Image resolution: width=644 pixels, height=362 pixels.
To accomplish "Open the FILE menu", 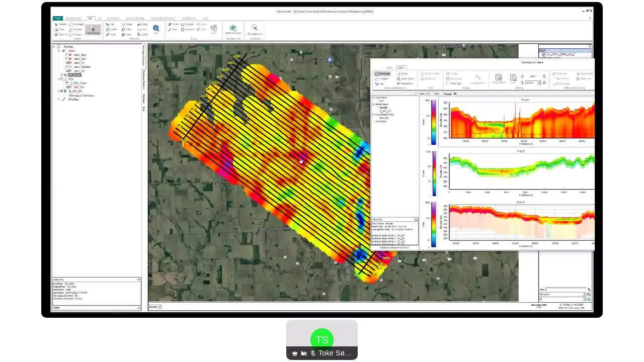I will tap(58, 18).
